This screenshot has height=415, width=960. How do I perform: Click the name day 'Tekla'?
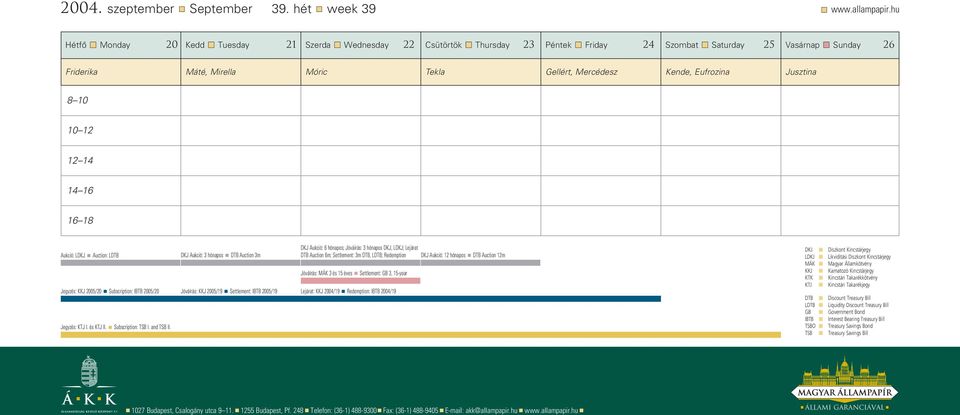pyautogui.click(x=435, y=72)
